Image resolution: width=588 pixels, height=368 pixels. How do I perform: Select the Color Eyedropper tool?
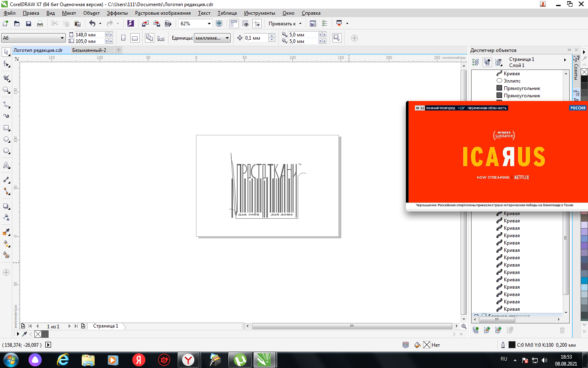point(6,232)
